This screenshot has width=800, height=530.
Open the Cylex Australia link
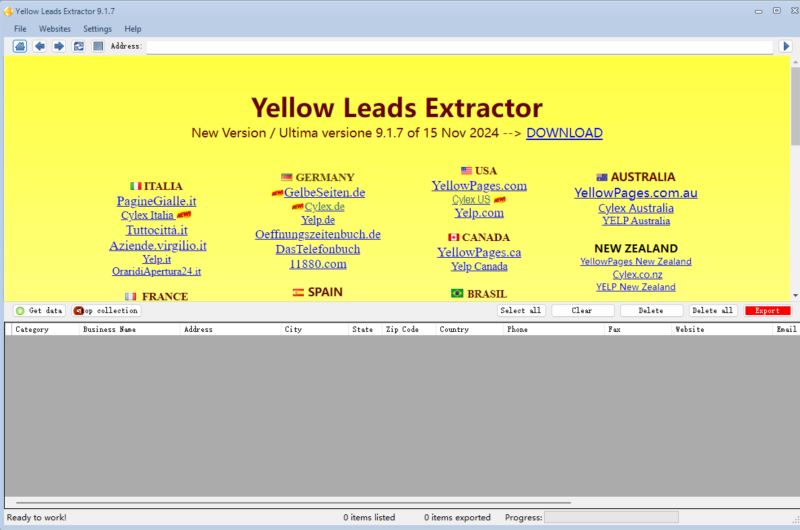636,208
